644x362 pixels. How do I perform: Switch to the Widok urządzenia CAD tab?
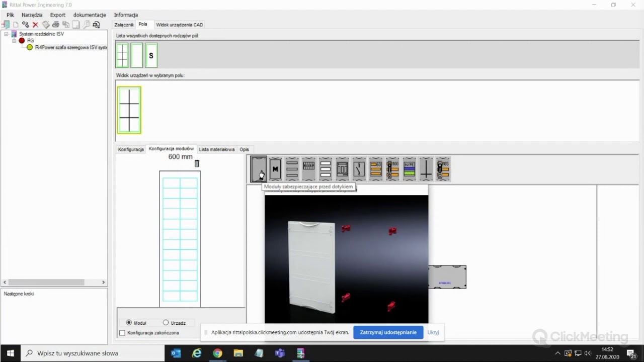180,25
